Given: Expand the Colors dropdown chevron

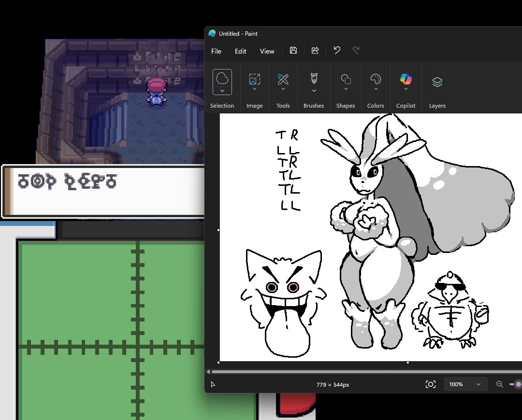Looking at the screenshot, I should point(376,89).
